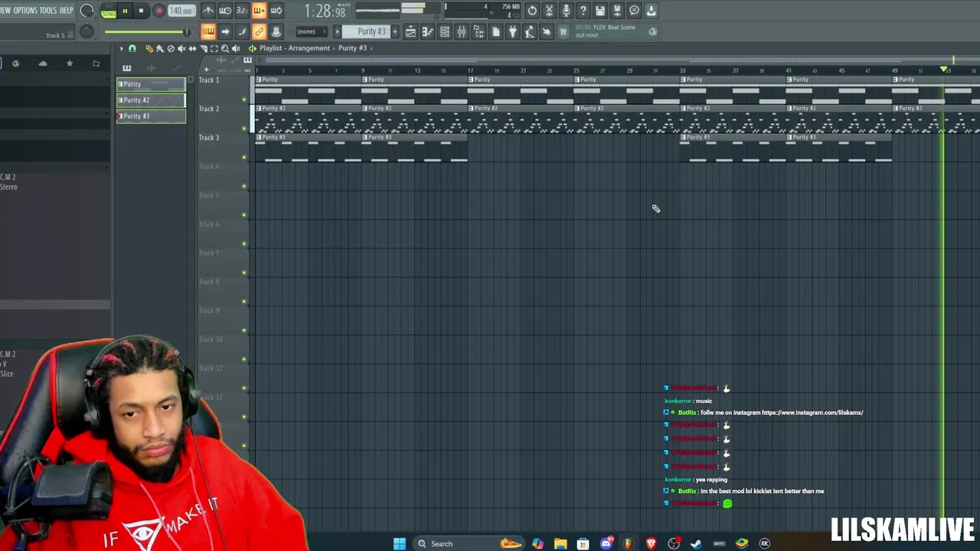The image size is (980, 551).
Task: Toggle blend recording overdub icon
Action: [x=259, y=11]
